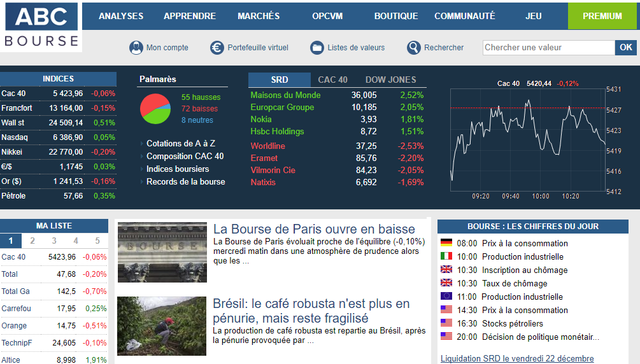Open Maisons du Monde stock
The height and width of the screenshot is (364, 640).
[x=285, y=95]
